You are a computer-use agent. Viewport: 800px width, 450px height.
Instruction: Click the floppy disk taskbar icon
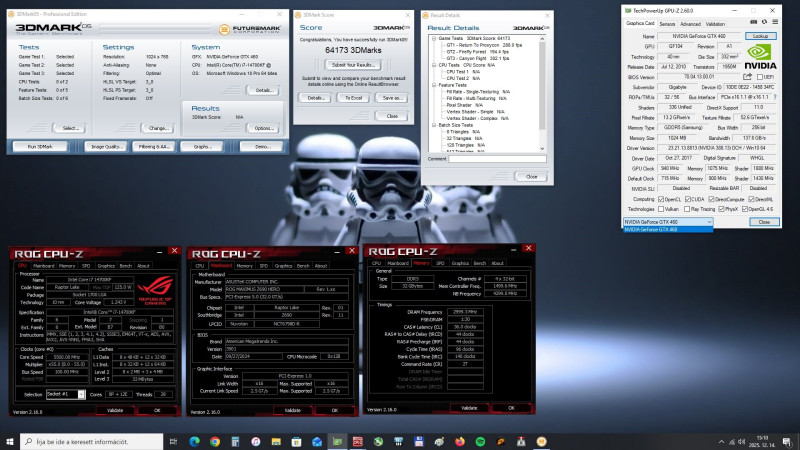pos(419,442)
